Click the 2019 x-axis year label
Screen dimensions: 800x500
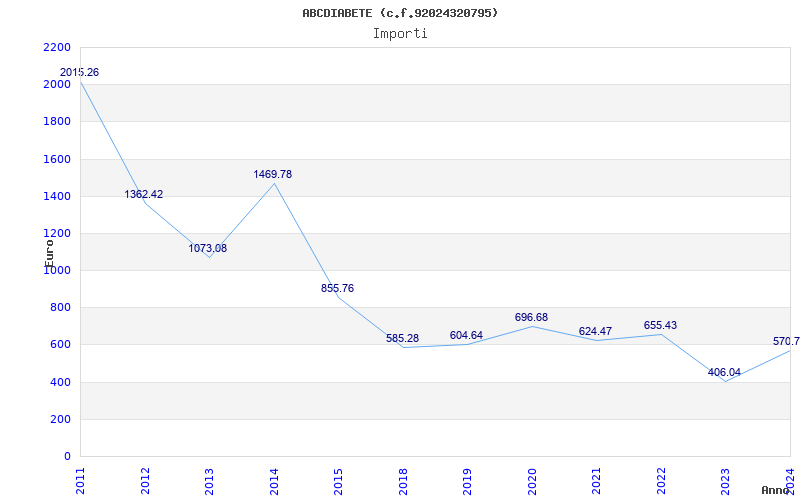(468, 481)
